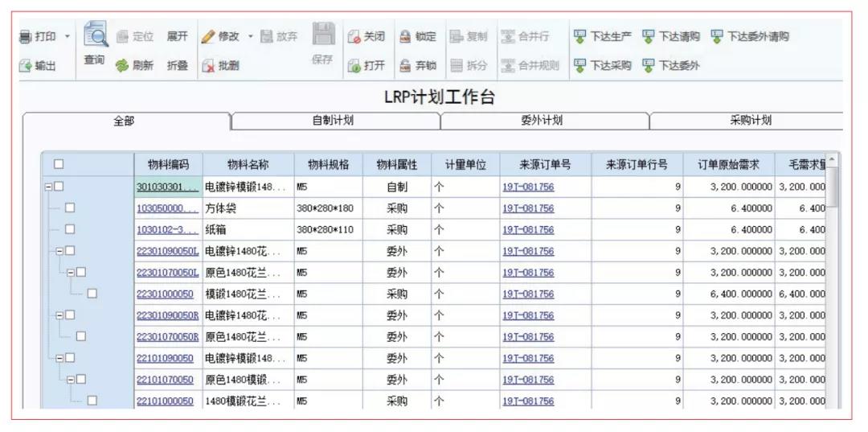
Task: Click the 查询 magnifier icon
Action: pyautogui.click(x=96, y=35)
